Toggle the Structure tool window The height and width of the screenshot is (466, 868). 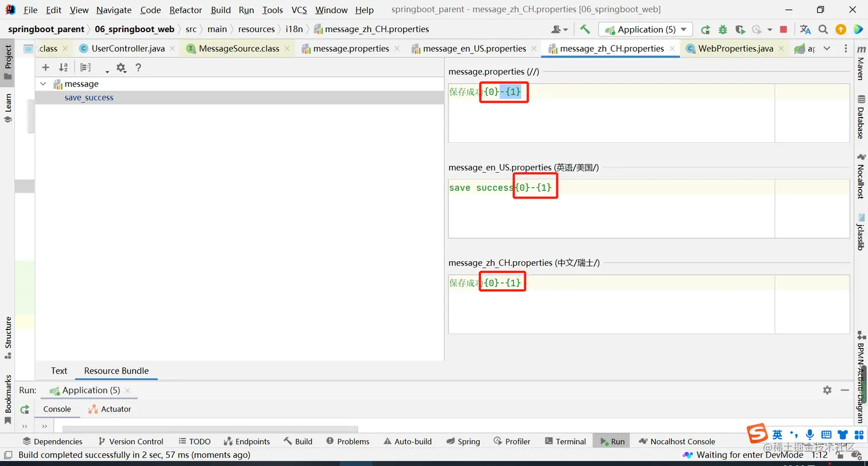[x=7, y=337]
